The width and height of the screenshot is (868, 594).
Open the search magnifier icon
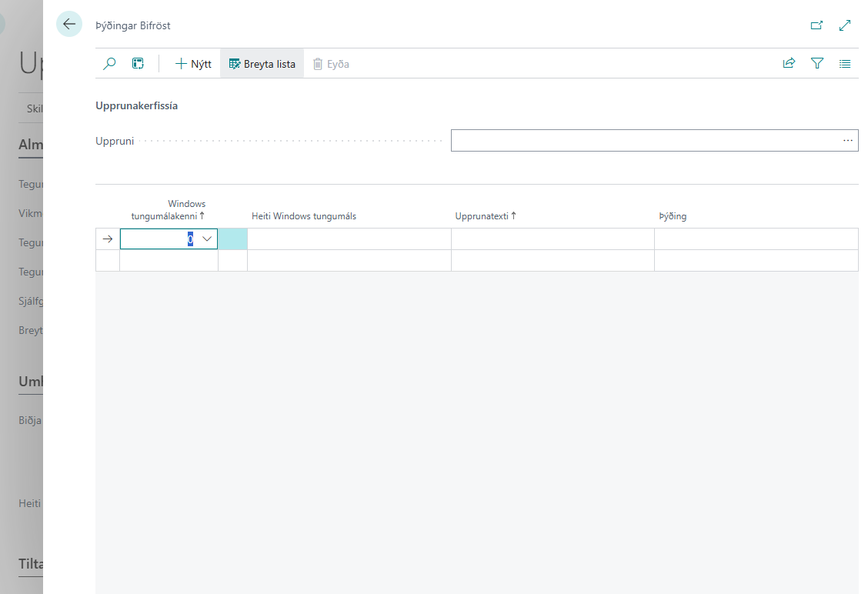(109, 64)
